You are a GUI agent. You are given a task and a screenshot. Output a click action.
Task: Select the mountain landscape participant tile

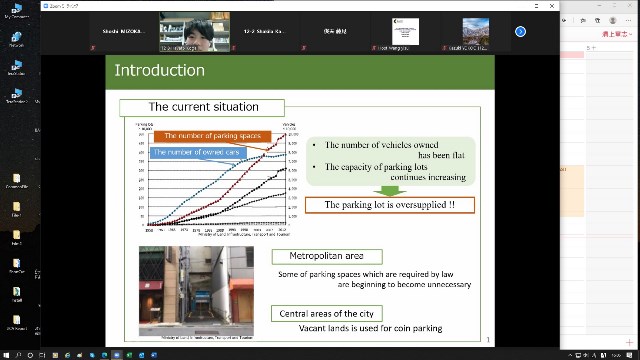coord(476,31)
